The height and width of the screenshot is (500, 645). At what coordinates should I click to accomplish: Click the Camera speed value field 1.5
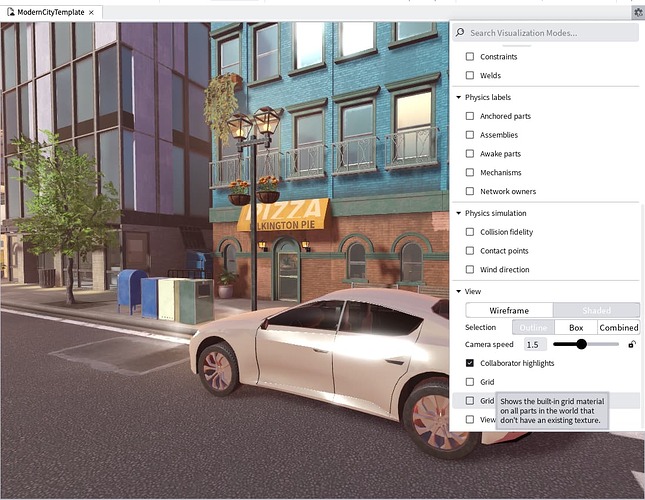[535, 345]
